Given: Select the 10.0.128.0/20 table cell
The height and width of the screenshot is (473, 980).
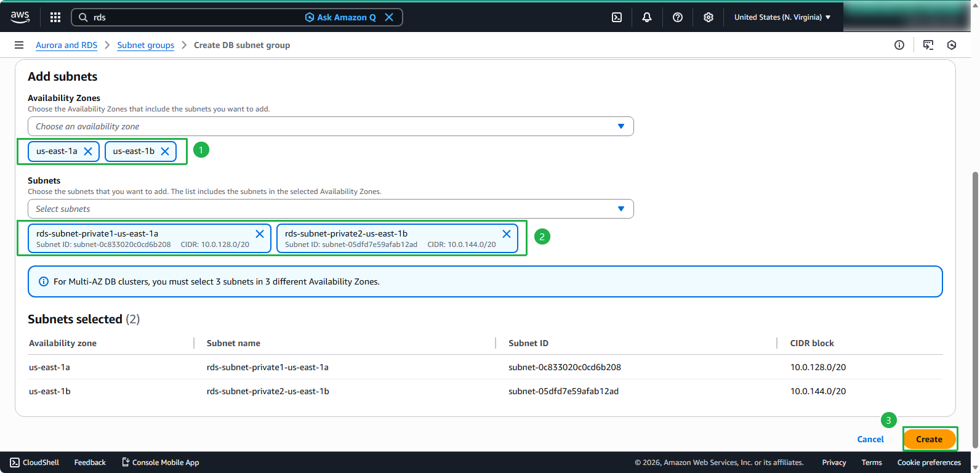Looking at the screenshot, I should coord(818,367).
